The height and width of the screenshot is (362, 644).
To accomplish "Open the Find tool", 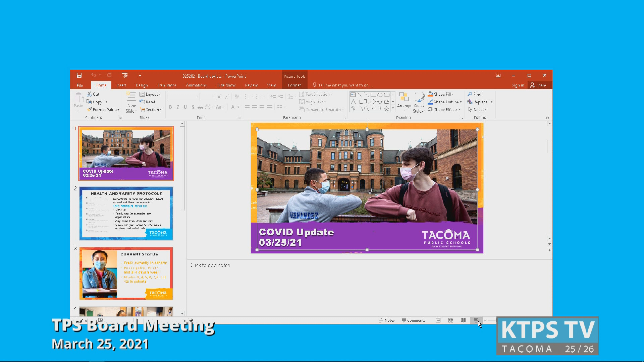I will [474, 94].
